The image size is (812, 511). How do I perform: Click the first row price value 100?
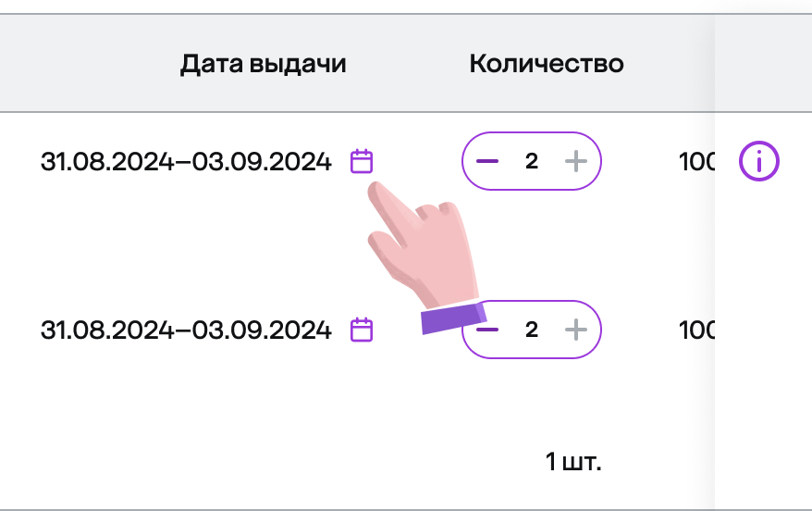pyautogui.click(x=697, y=162)
